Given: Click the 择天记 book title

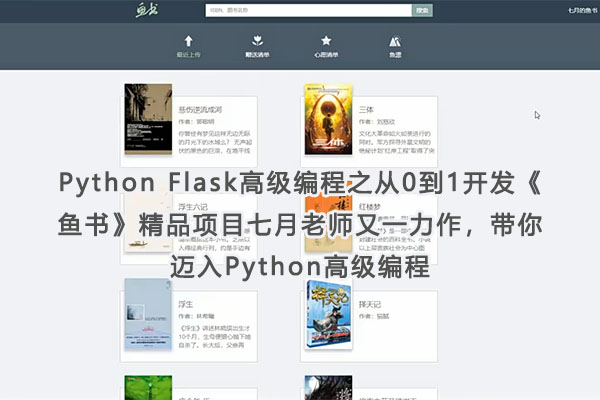Looking at the screenshot, I should tap(370, 304).
